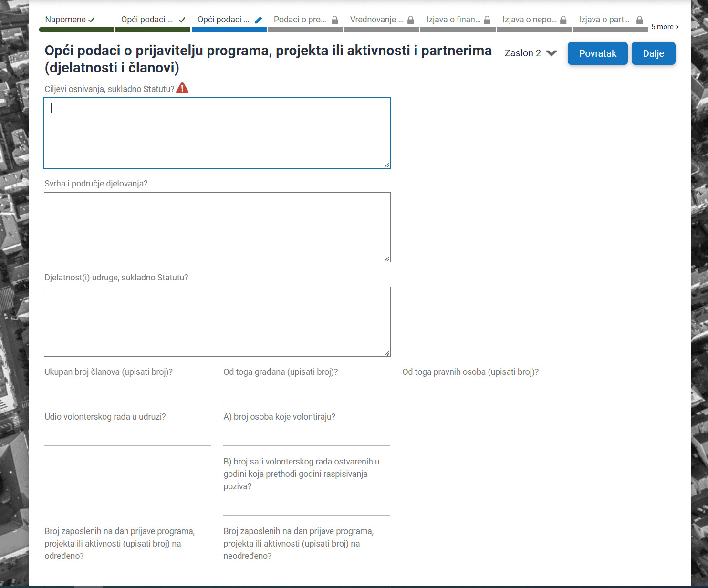Click the lock icon beside Podaci o pro...
The height and width of the screenshot is (588, 708).
click(x=334, y=20)
